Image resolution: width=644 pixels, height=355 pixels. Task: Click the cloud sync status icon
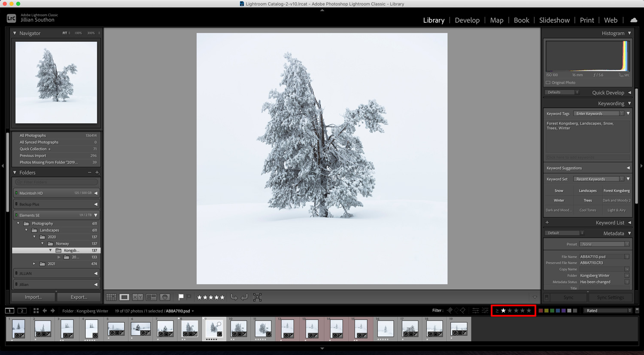[634, 20]
